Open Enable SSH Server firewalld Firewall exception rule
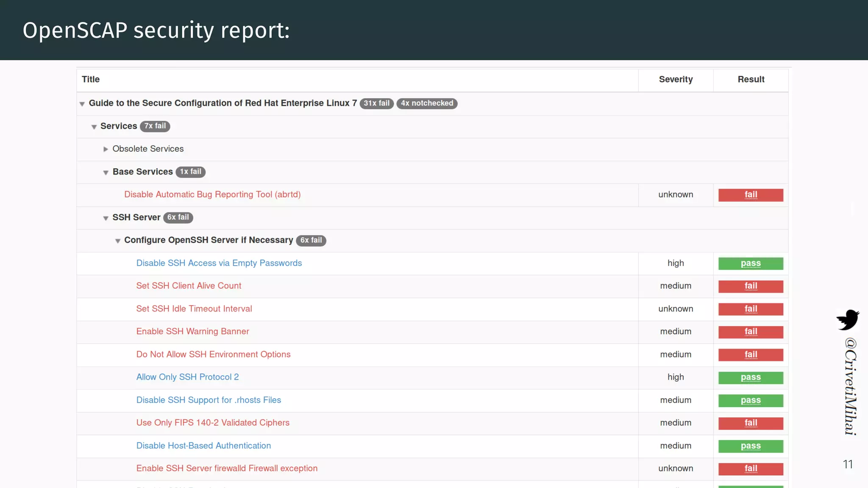868x488 pixels. (x=227, y=469)
